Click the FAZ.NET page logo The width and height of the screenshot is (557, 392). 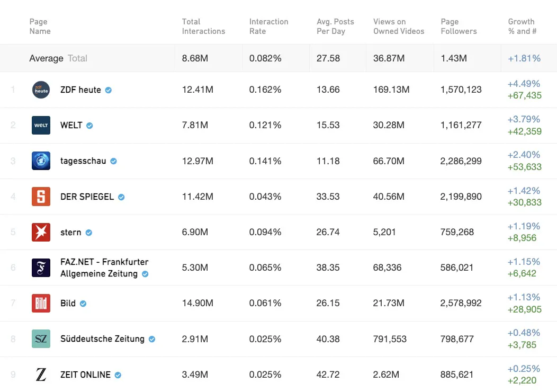point(41,268)
